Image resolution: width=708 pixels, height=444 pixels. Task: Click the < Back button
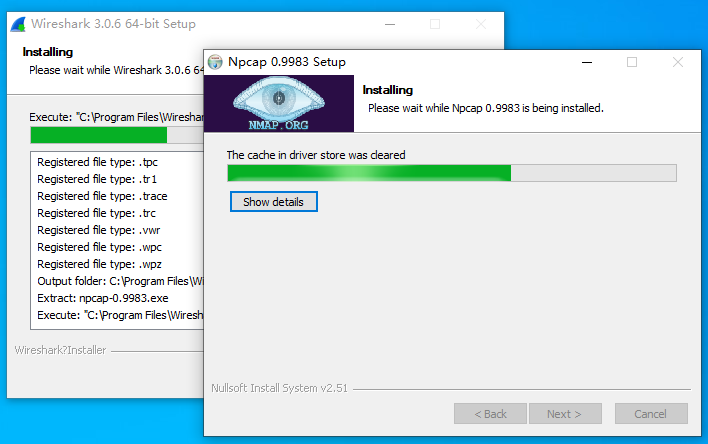click(490, 414)
